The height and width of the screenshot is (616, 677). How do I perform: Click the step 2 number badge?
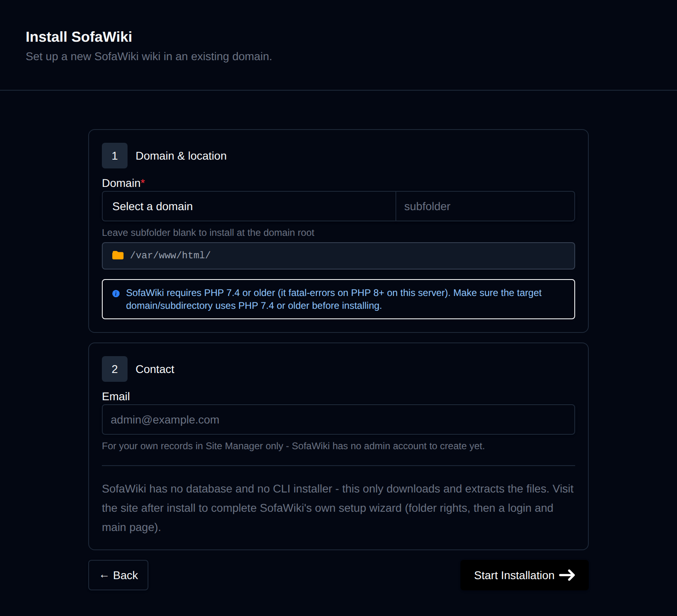click(x=115, y=369)
